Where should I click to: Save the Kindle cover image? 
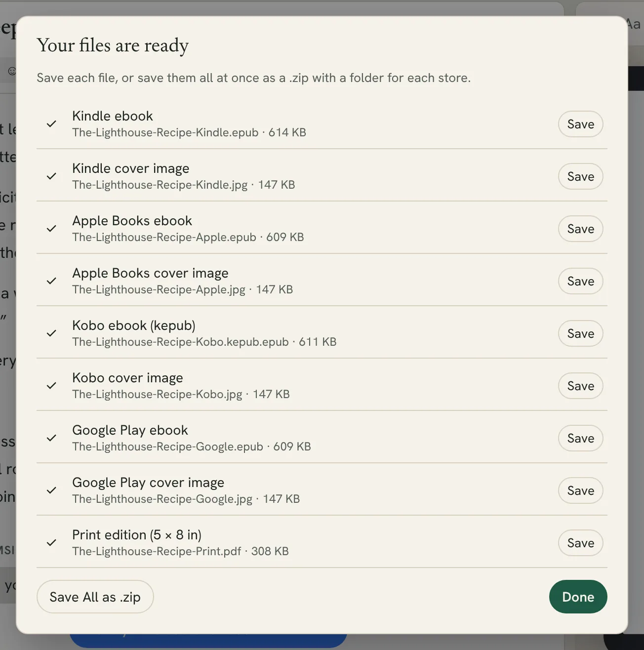coord(580,177)
